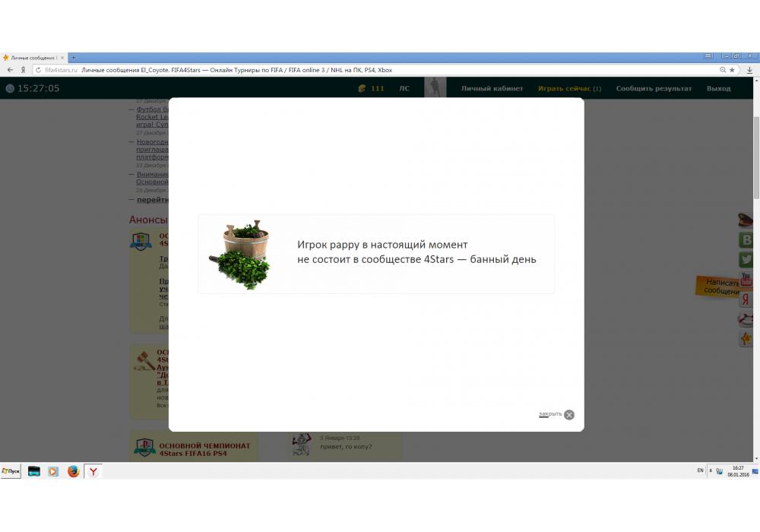The image size is (760, 532).
Task: Click the coin balance 111 in header
Action: 372,88
